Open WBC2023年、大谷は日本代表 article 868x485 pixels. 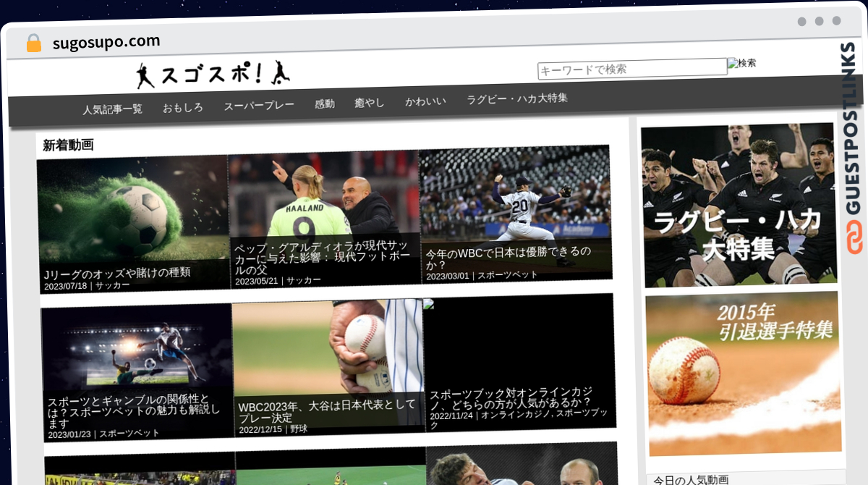[x=327, y=411]
